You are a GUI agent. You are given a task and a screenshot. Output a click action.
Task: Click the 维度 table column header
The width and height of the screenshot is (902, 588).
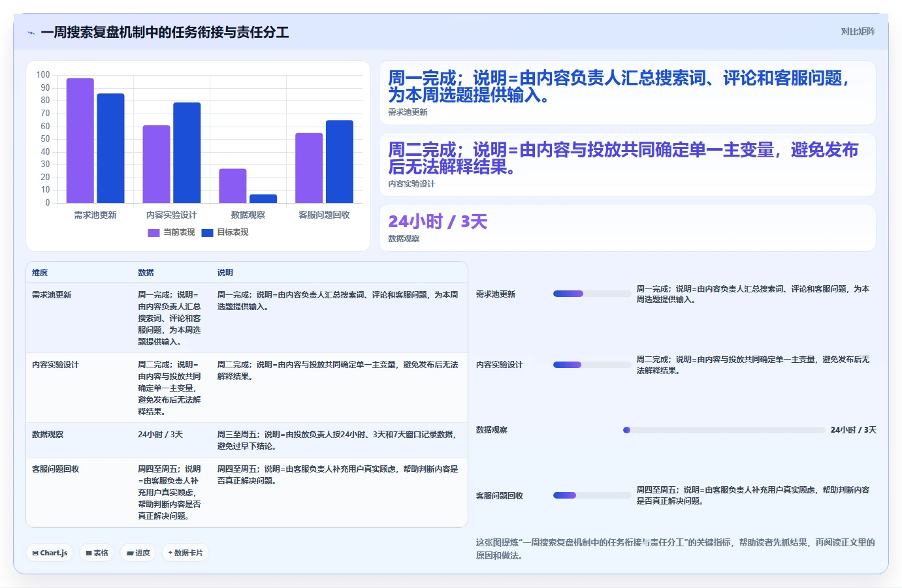click(x=40, y=273)
